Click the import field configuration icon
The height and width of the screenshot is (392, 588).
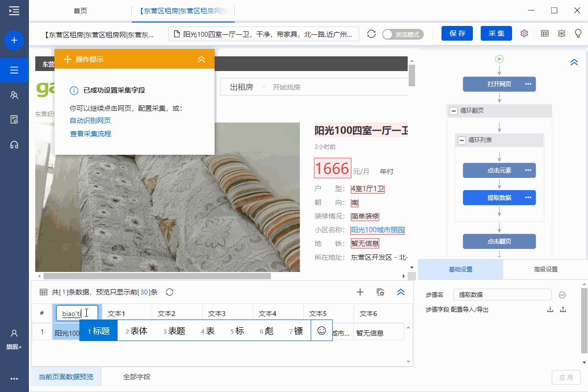[550, 309]
